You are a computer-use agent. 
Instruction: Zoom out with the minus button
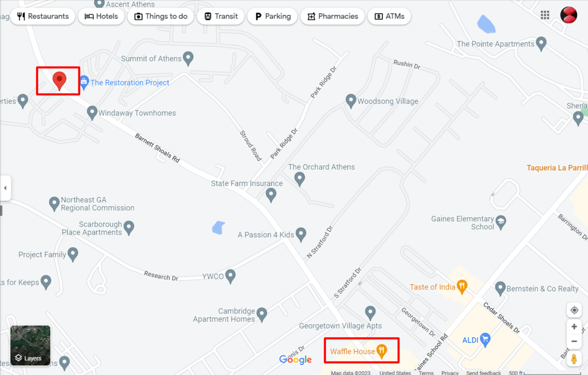(574, 341)
